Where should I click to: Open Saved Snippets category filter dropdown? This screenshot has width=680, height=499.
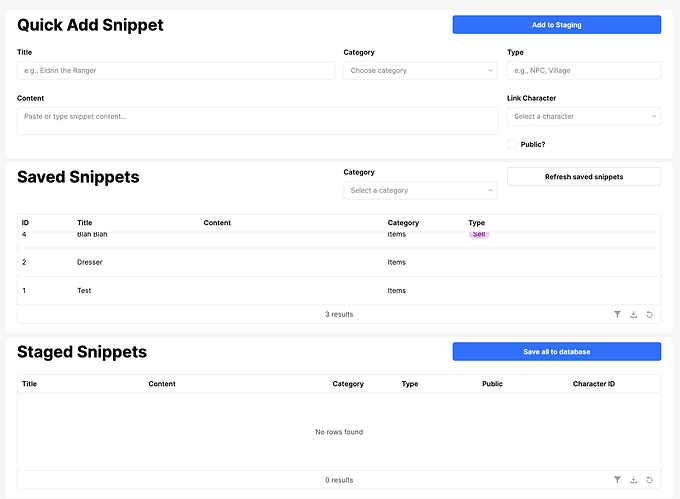point(420,191)
